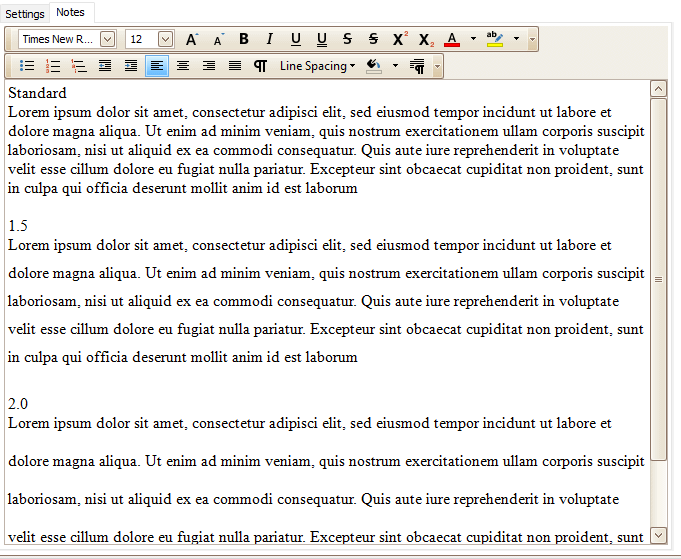Image resolution: width=681 pixels, height=559 pixels.
Task: Grab the font toolbar drag handle
Action: click(9, 40)
